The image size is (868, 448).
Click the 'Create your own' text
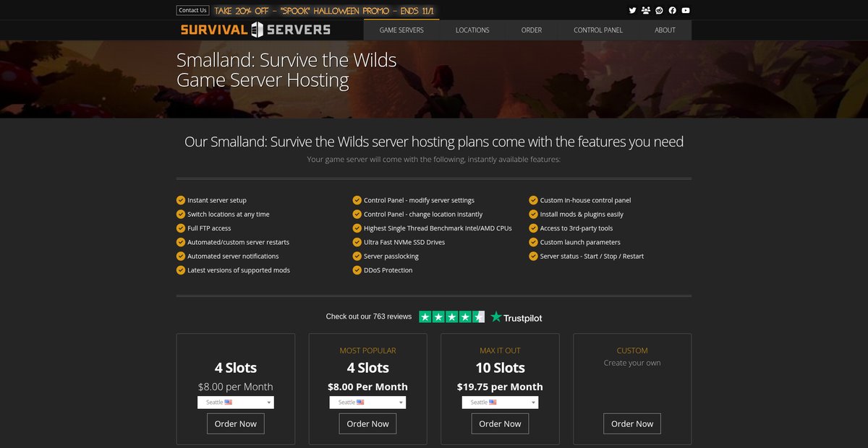point(632,363)
